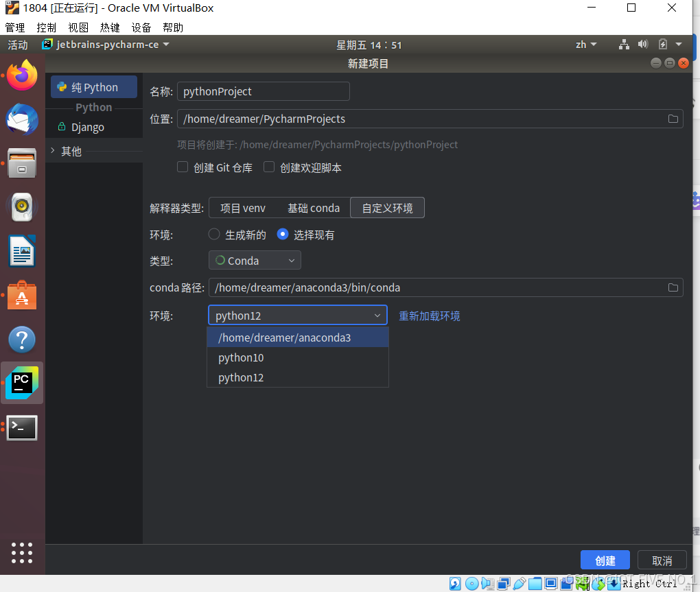
Task: Click VirtualBox display status icon
Action: coord(551,584)
